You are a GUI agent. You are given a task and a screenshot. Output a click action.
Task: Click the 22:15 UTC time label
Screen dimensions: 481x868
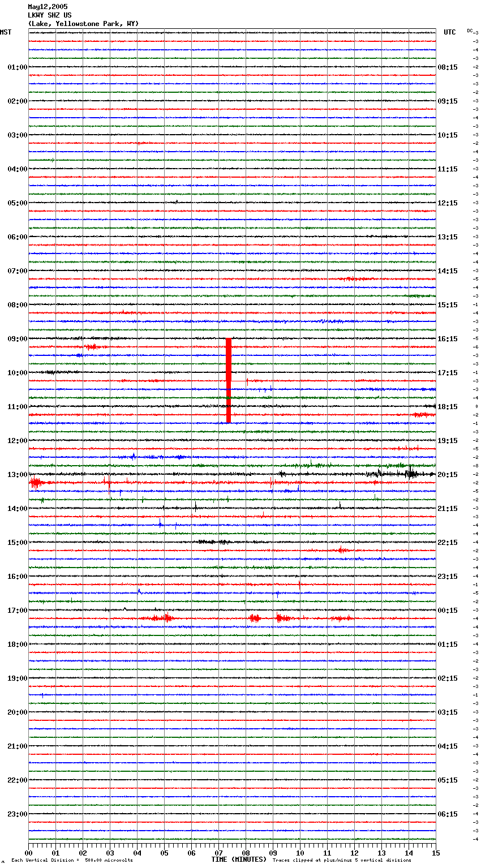point(448,543)
